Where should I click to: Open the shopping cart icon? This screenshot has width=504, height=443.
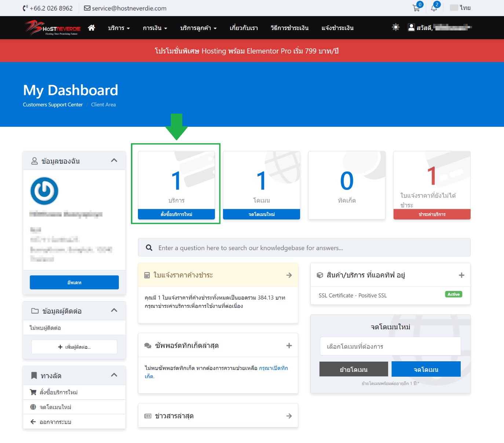pos(416,8)
